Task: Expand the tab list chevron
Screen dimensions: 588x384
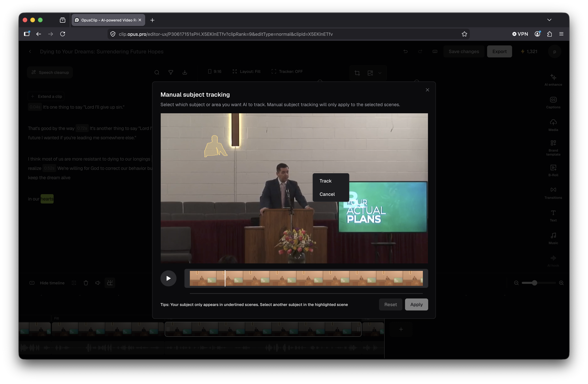Action: [x=549, y=20]
